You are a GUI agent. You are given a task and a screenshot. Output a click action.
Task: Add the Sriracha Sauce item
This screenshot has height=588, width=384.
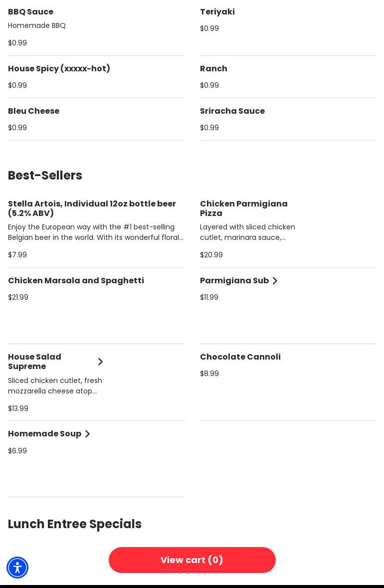click(x=232, y=111)
